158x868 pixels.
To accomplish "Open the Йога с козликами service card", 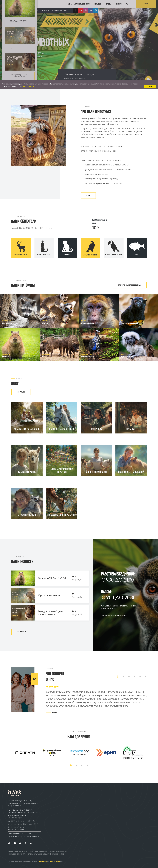I will [x=96, y=461].
